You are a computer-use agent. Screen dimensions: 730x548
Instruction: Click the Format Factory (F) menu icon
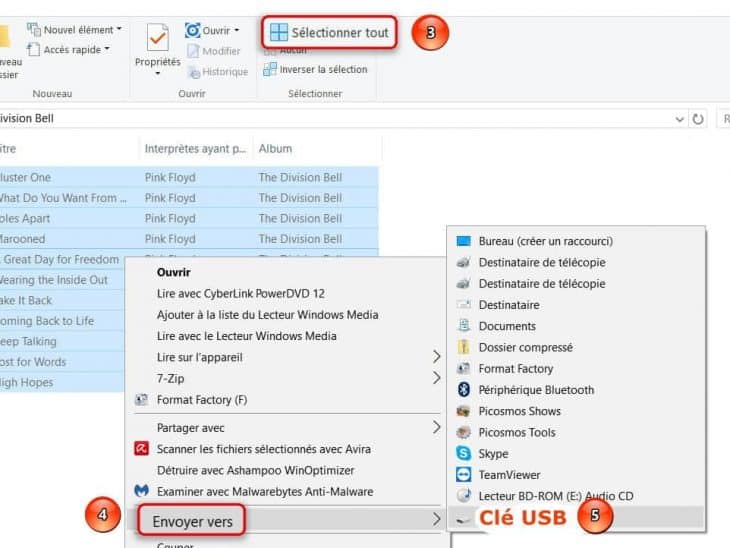(x=141, y=399)
